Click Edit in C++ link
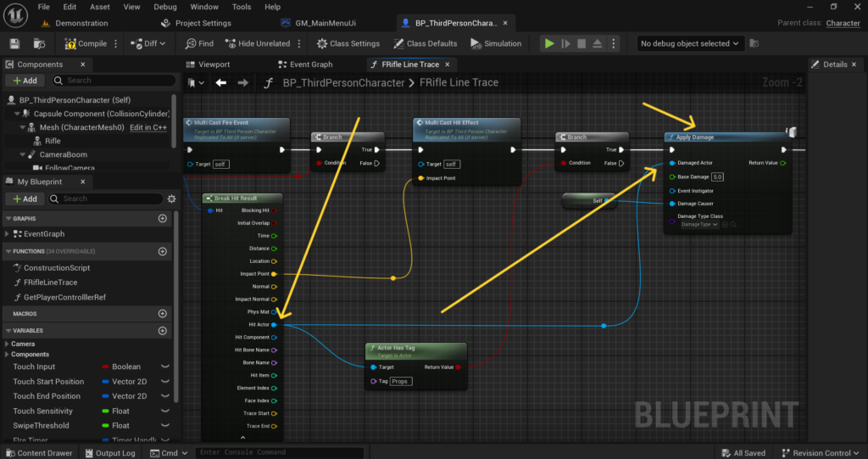The width and height of the screenshot is (868, 459). point(147,127)
